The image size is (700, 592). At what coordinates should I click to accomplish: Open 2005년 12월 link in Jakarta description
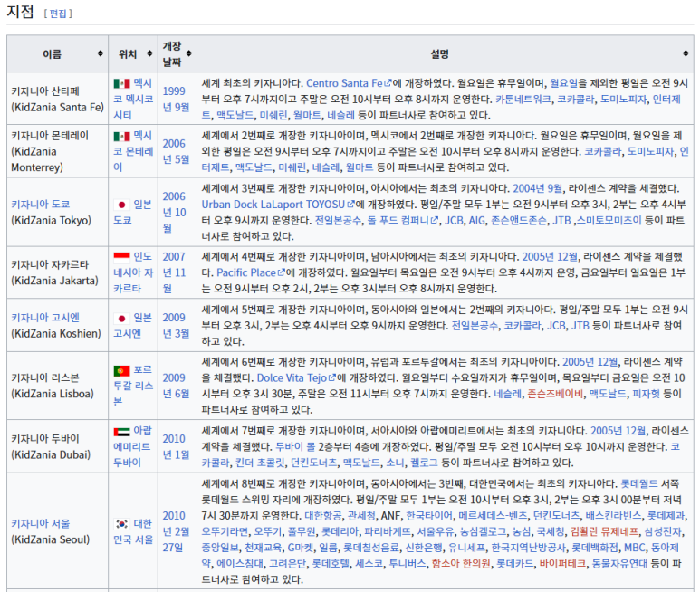click(550, 256)
